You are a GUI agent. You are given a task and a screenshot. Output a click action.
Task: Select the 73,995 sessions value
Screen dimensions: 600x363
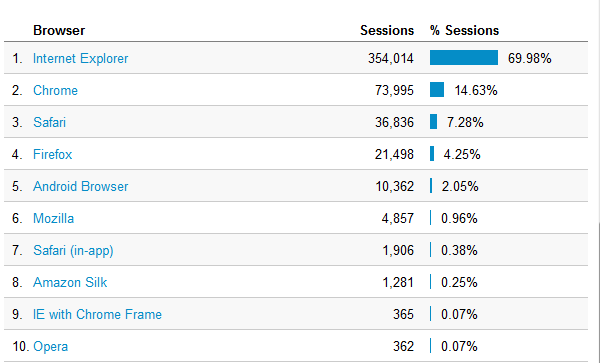point(394,91)
